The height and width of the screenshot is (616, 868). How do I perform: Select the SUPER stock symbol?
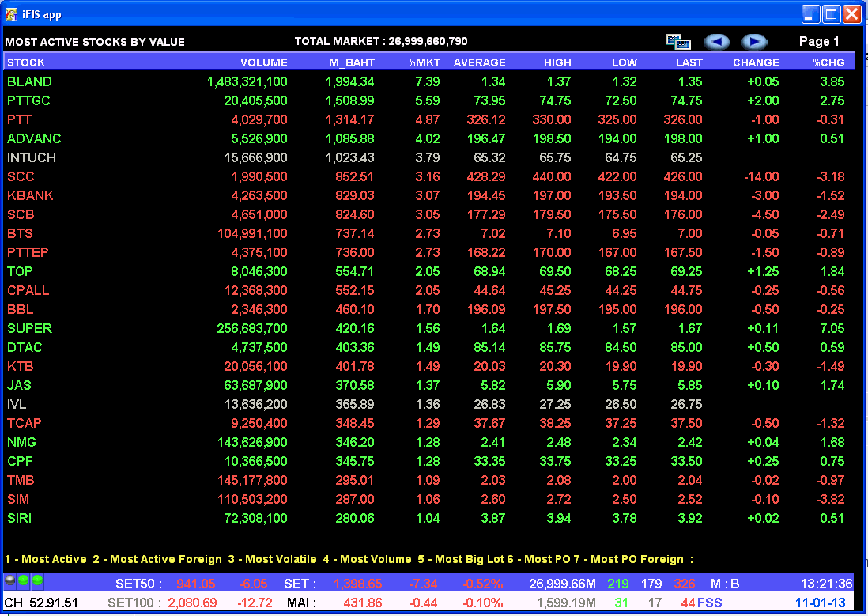coord(30,328)
